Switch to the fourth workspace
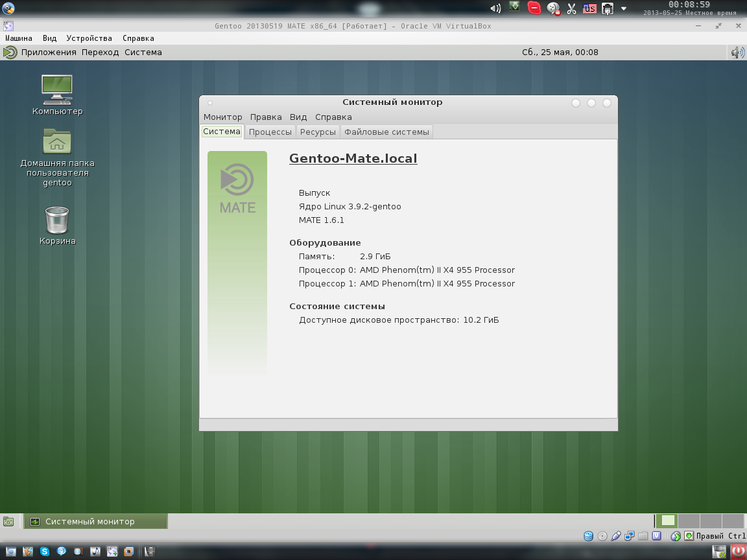This screenshot has height=560, width=747. 733,521
